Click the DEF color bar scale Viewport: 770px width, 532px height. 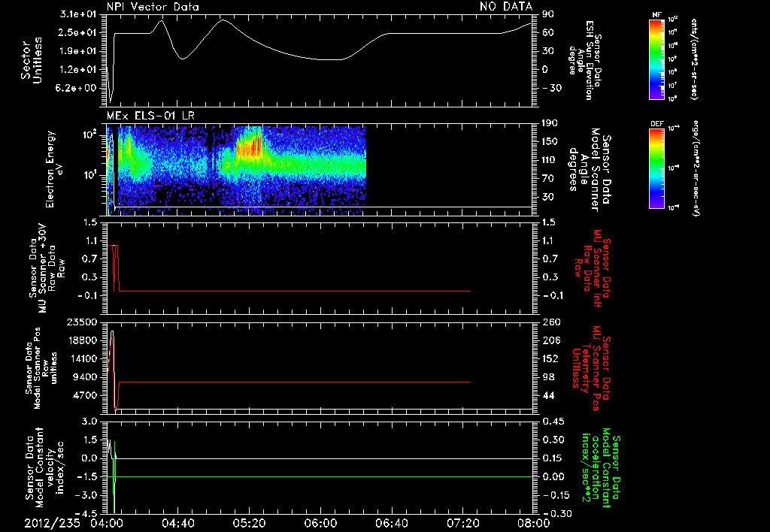click(656, 168)
